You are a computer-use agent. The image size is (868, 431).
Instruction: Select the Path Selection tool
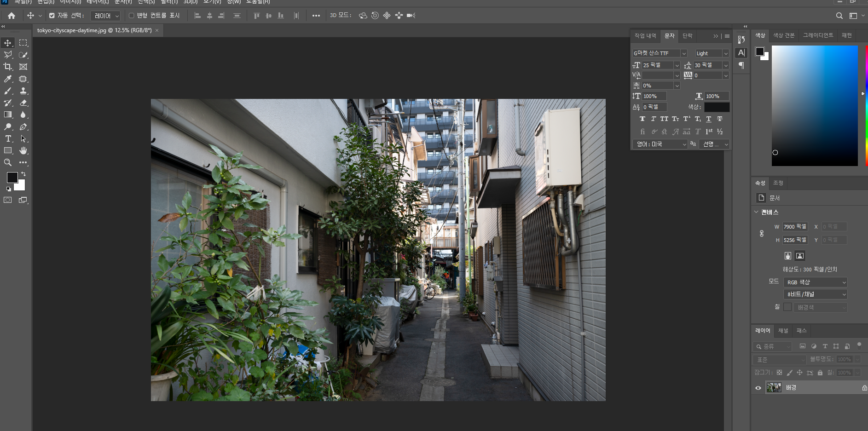tap(23, 138)
